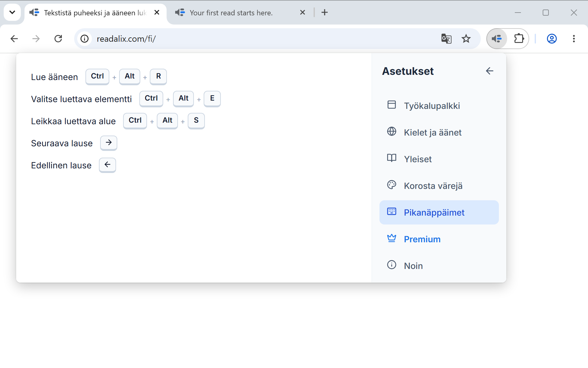Open Korosta värejä settings
The image size is (588, 368).
pos(439,186)
